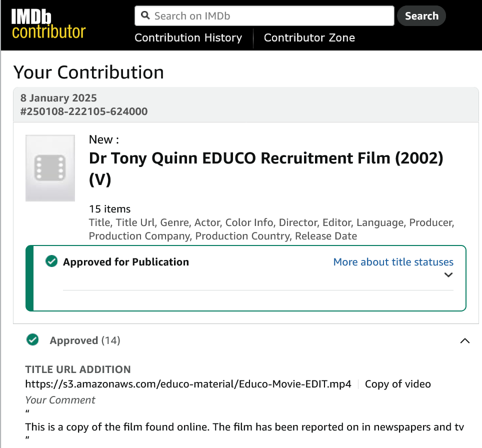This screenshot has height=448, width=482.
Task: Open the Contributor Zone menu
Action: 309,38
